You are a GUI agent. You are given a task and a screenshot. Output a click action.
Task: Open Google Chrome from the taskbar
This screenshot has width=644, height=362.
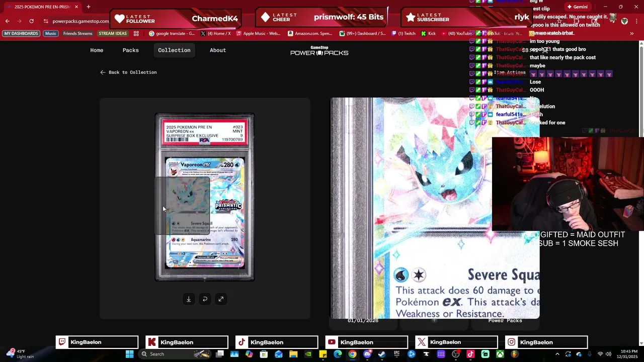[352, 354]
